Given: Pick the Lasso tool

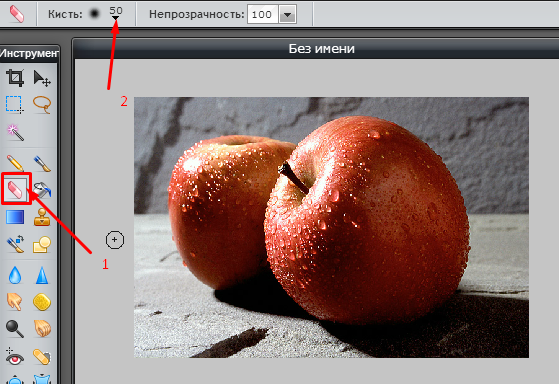Looking at the screenshot, I should 42,104.
